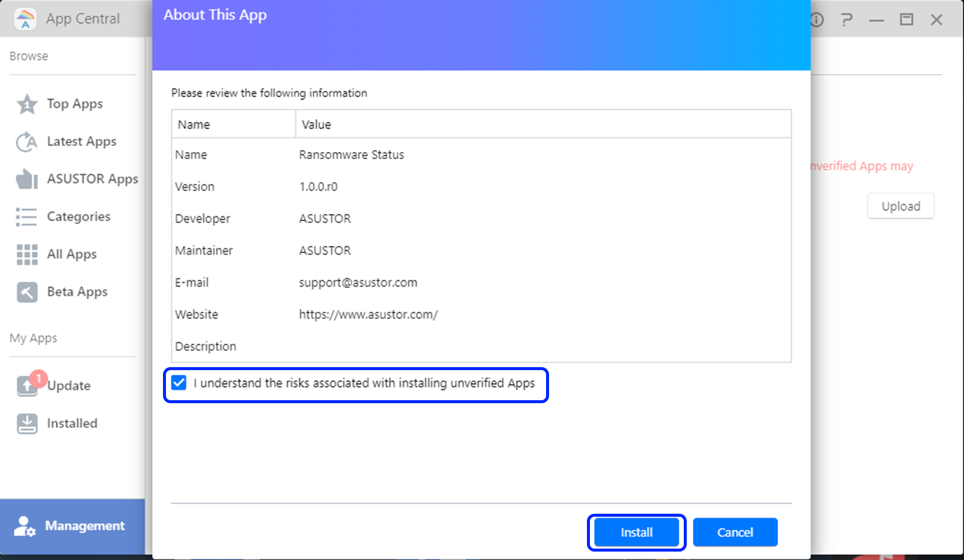Select All Apps in sidebar
The width and height of the screenshot is (964, 560).
click(x=72, y=255)
